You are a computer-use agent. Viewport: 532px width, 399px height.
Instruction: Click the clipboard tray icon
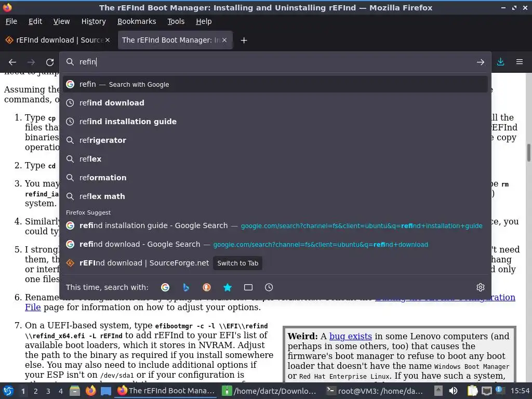(x=473, y=391)
